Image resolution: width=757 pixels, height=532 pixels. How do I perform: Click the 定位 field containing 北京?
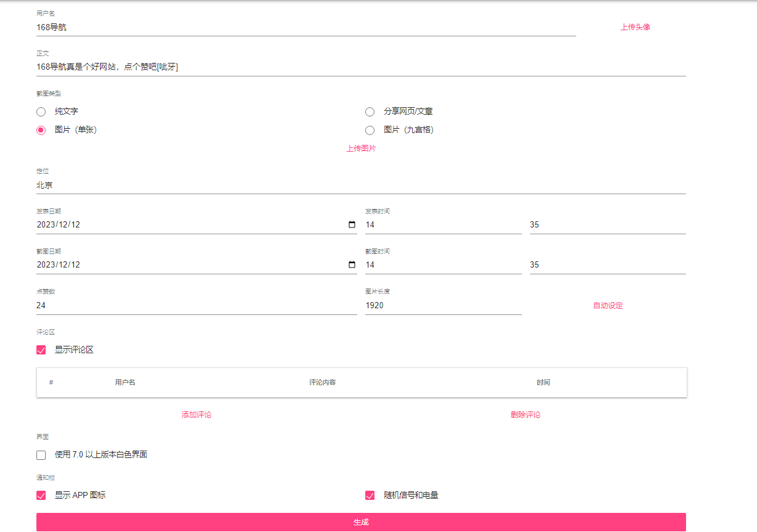361,185
